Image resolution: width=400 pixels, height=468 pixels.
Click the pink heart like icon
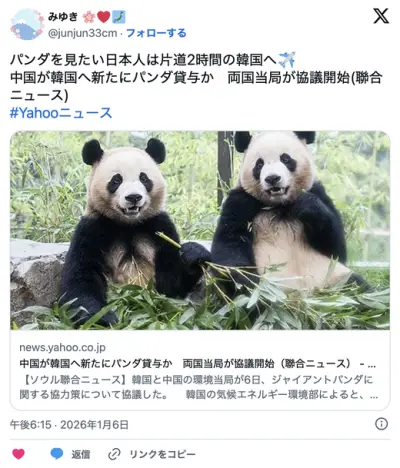tap(18, 454)
